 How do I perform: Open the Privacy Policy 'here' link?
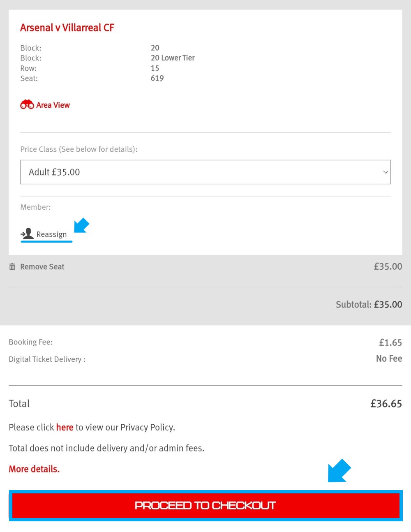pos(65,428)
